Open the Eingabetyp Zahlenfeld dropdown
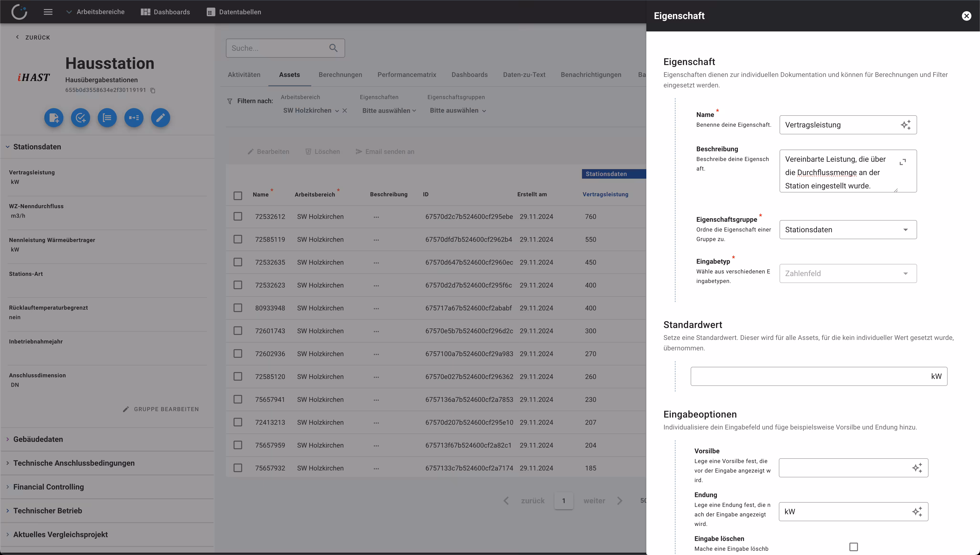 [x=848, y=273]
